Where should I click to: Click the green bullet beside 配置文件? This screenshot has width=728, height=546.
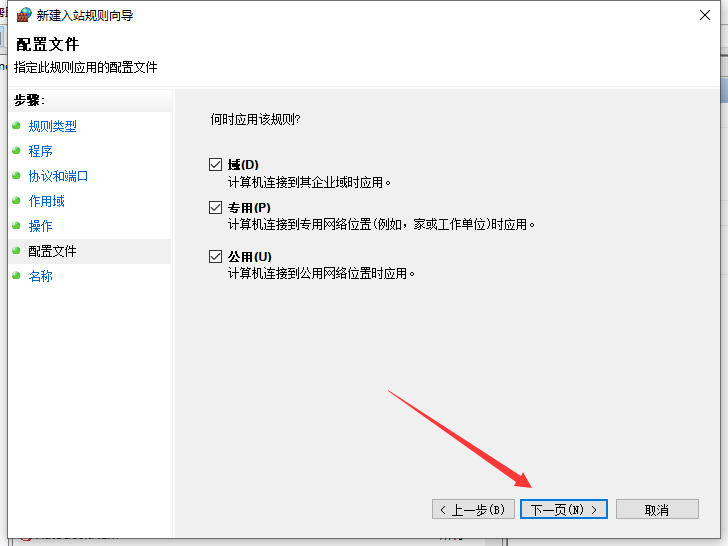point(16,250)
